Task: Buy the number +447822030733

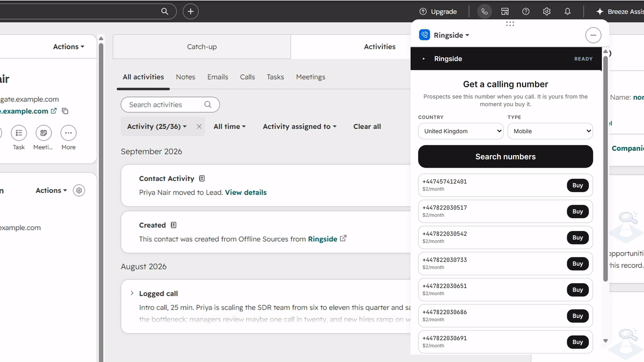Action: [x=578, y=264]
